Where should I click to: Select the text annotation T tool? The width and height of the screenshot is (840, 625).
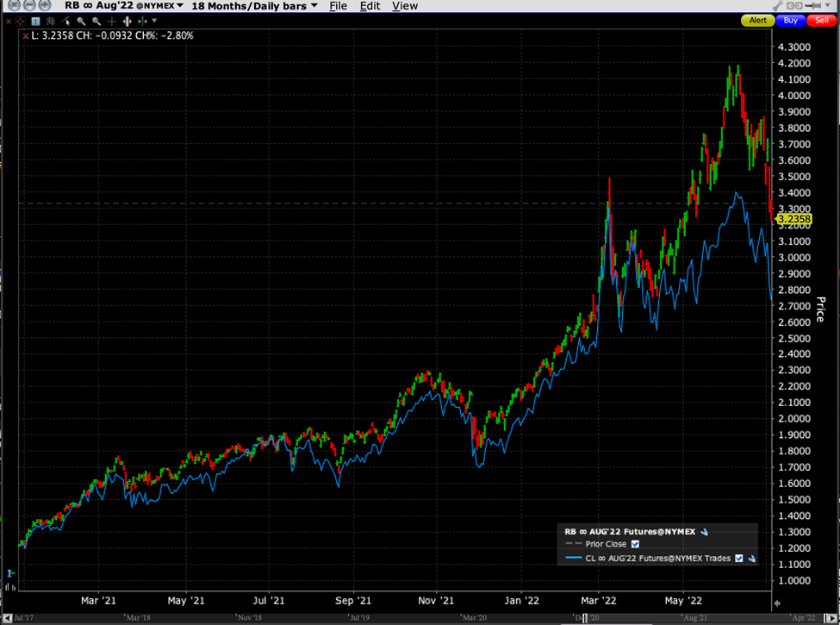[35, 21]
